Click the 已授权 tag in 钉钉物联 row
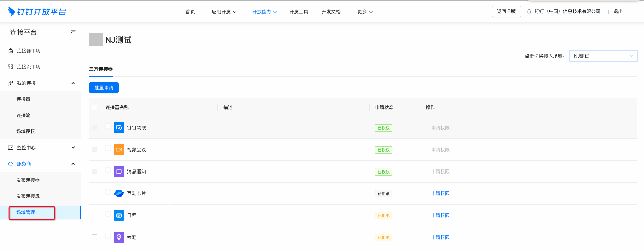This screenshot has height=251, width=644. (384, 128)
